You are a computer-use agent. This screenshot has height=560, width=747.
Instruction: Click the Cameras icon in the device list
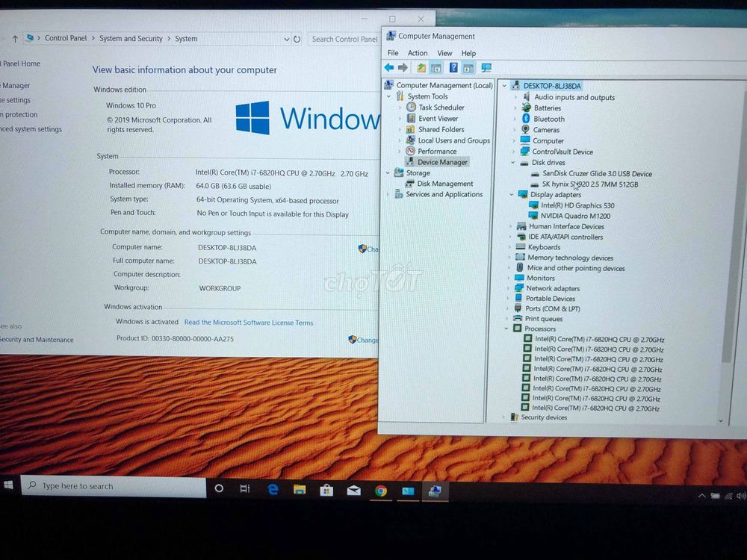click(x=525, y=129)
